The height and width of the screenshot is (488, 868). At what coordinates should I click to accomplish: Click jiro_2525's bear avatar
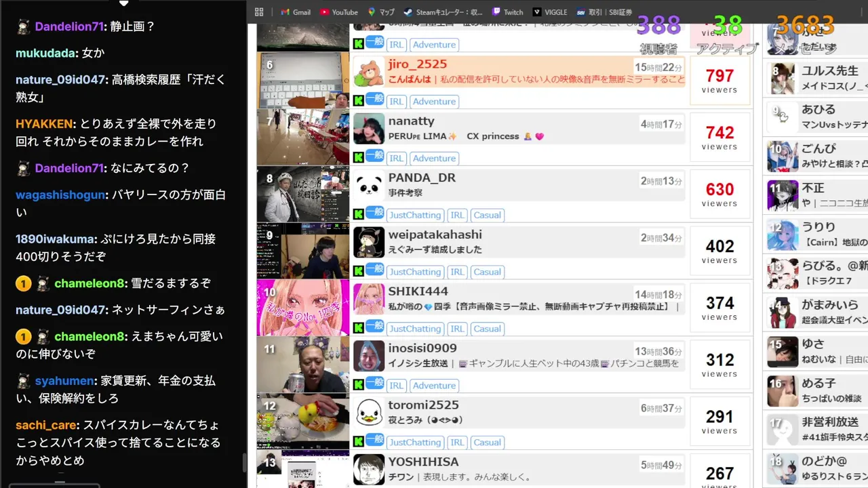369,72
